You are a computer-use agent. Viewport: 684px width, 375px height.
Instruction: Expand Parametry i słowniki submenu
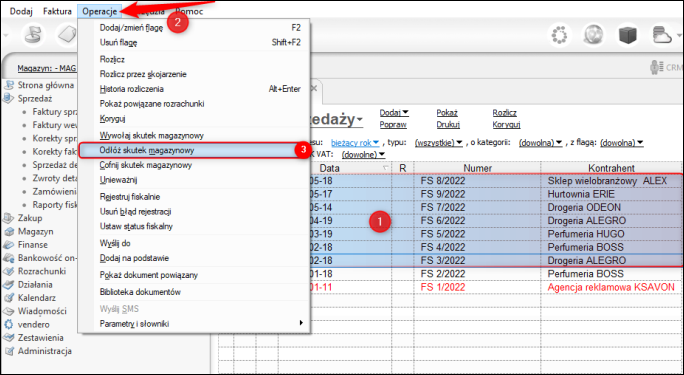click(x=194, y=324)
